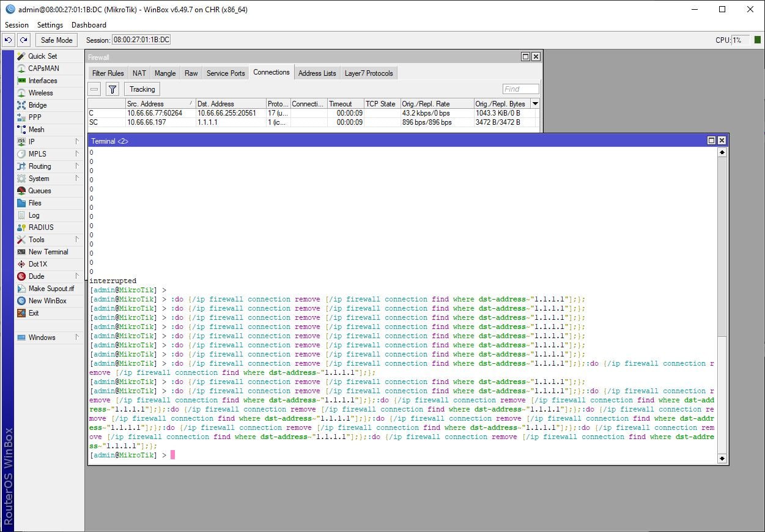Open New Terminal from sidebar
This screenshot has height=532, width=765.
[48, 252]
